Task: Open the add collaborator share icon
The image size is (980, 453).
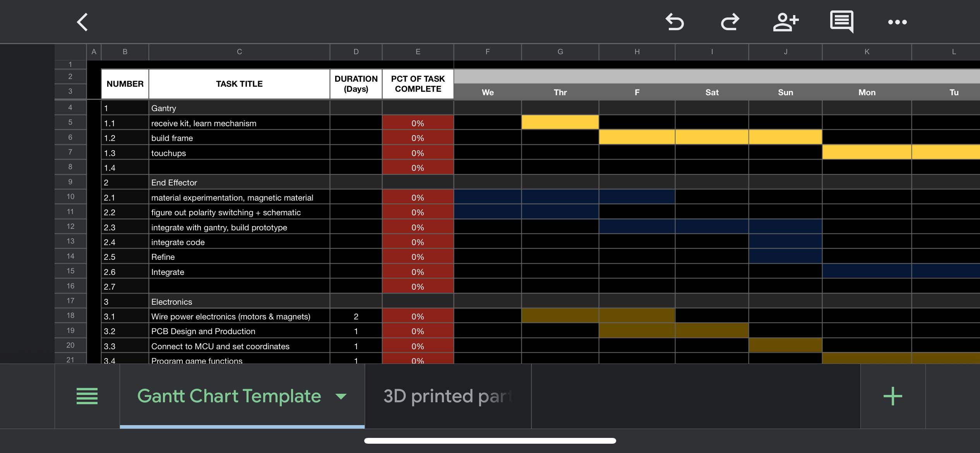Action: (x=785, y=22)
